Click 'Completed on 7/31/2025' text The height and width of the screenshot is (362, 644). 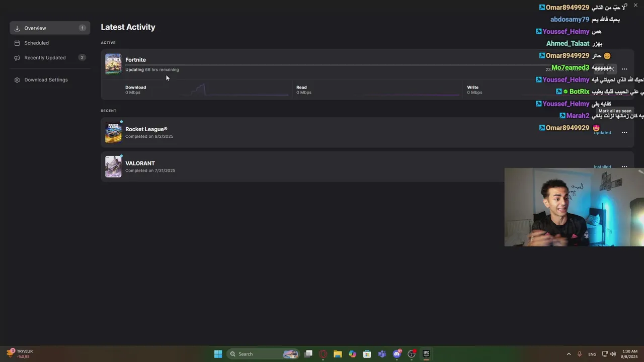tap(150, 170)
